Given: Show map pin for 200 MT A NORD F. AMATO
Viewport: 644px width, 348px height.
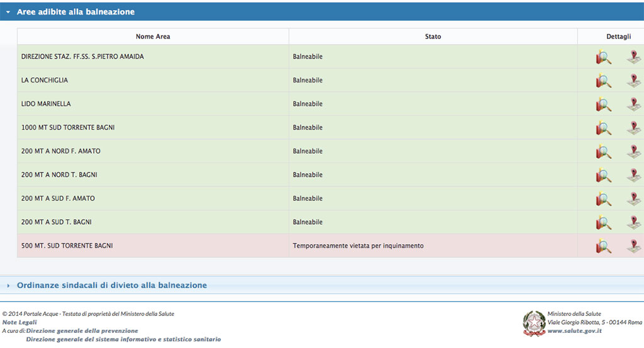Looking at the screenshot, I should click(634, 152).
